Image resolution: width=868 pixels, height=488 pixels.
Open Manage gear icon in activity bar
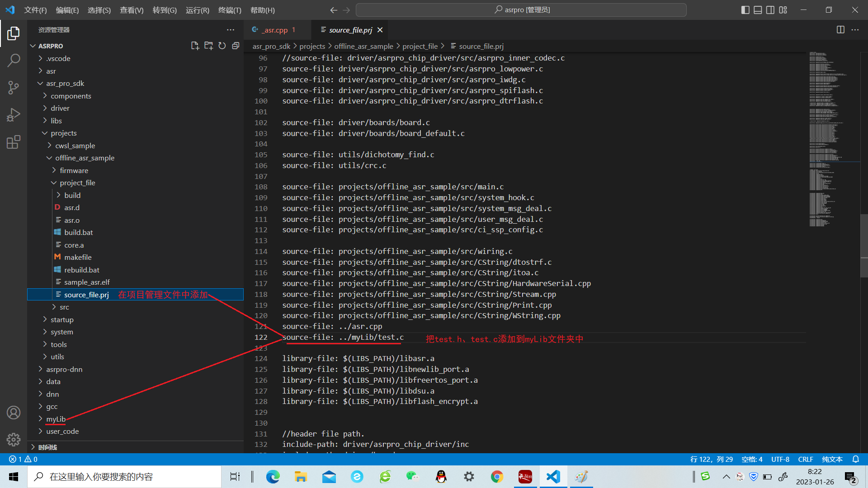[14, 439]
